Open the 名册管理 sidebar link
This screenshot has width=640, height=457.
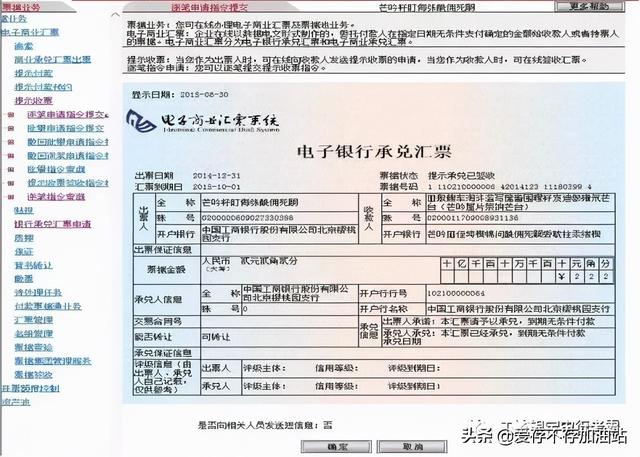[33, 334]
